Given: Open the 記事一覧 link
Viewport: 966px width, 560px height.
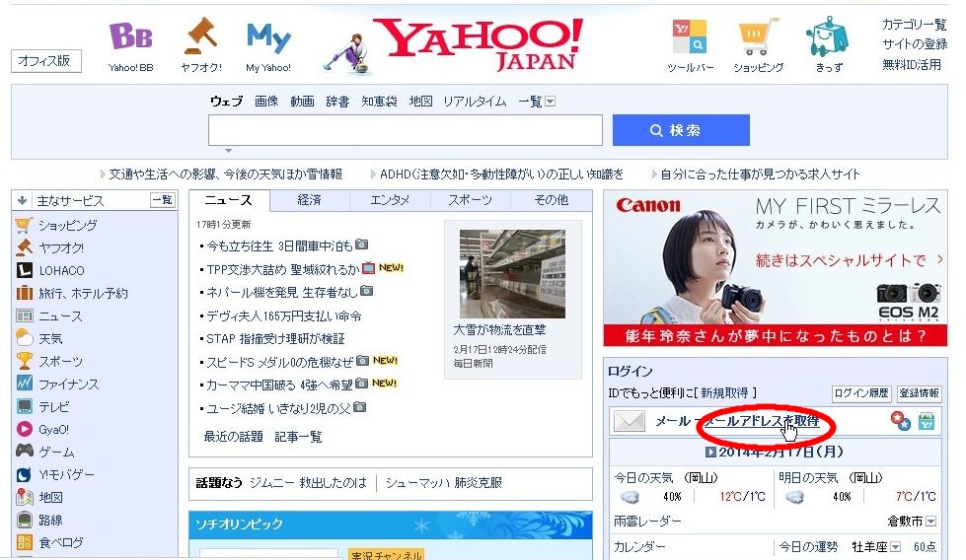Looking at the screenshot, I should coord(298,437).
